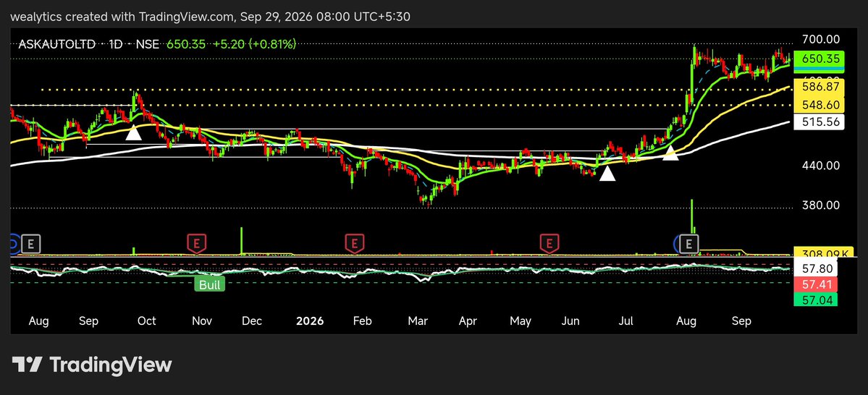The height and width of the screenshot is (395, 868).
Task: Click the 440.00 price axis value
Action: pos(821,166)
